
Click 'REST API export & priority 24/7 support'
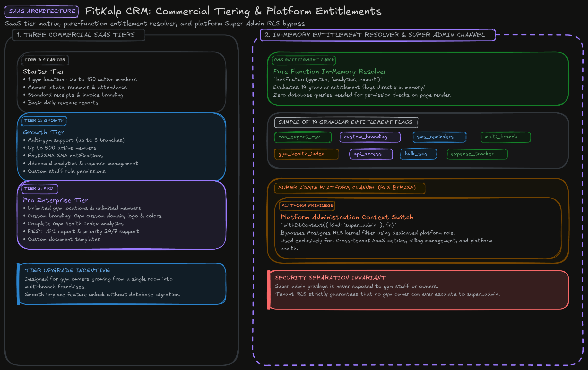81,232
